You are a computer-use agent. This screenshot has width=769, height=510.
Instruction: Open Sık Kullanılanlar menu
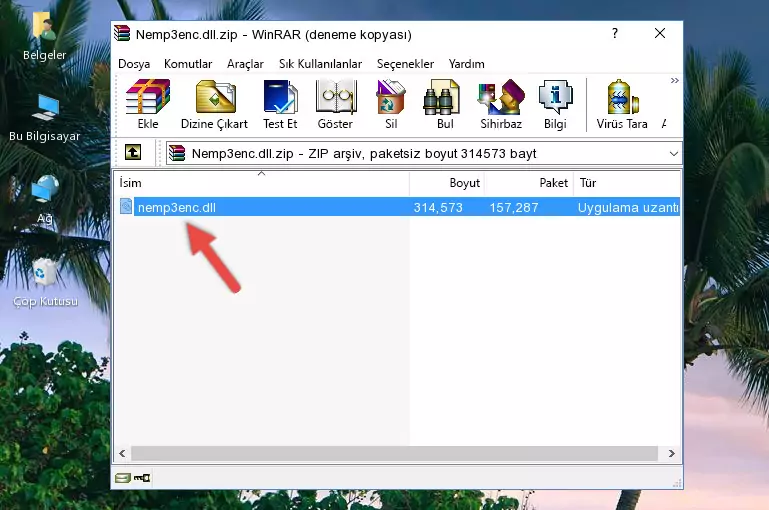pos(320,64)
